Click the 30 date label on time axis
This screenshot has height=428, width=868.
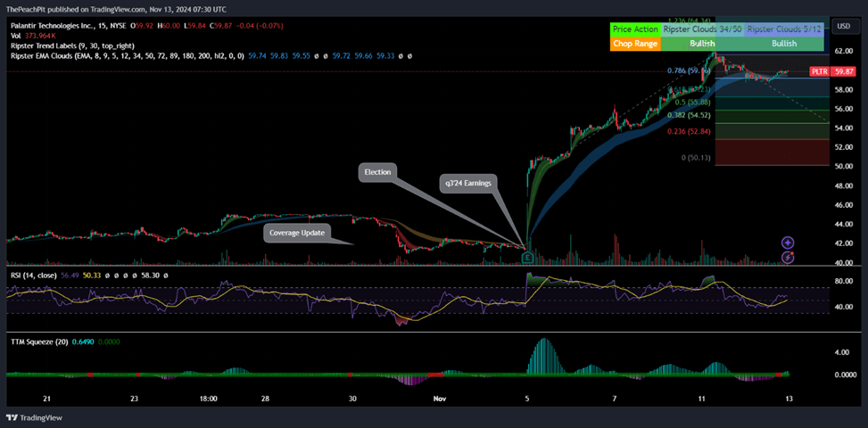(x=353, y=399)
